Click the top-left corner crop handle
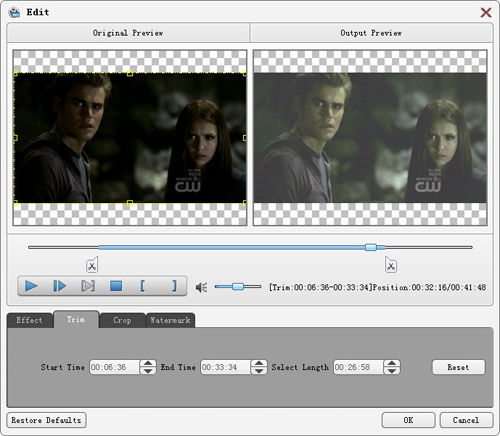The image size is (500, 436). click(x=15, y=73)
